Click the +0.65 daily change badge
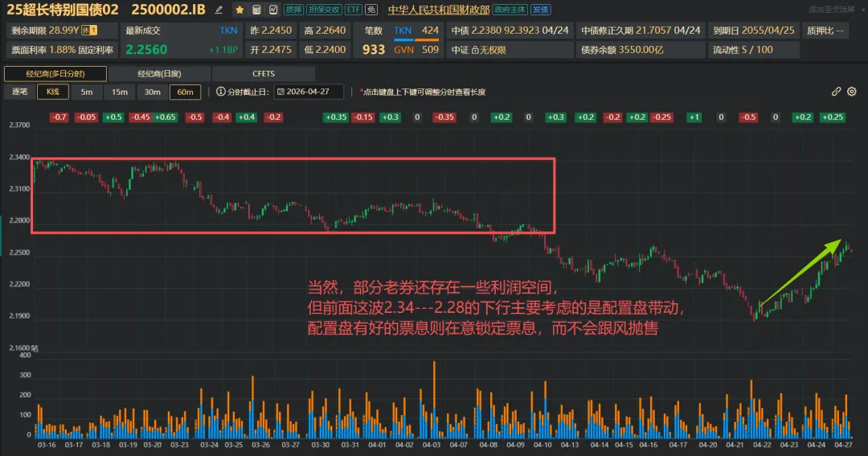 (166, 117)
